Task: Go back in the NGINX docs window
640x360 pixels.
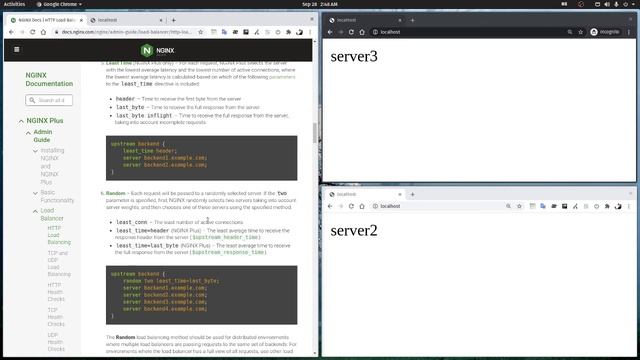Action: point(11,32)
